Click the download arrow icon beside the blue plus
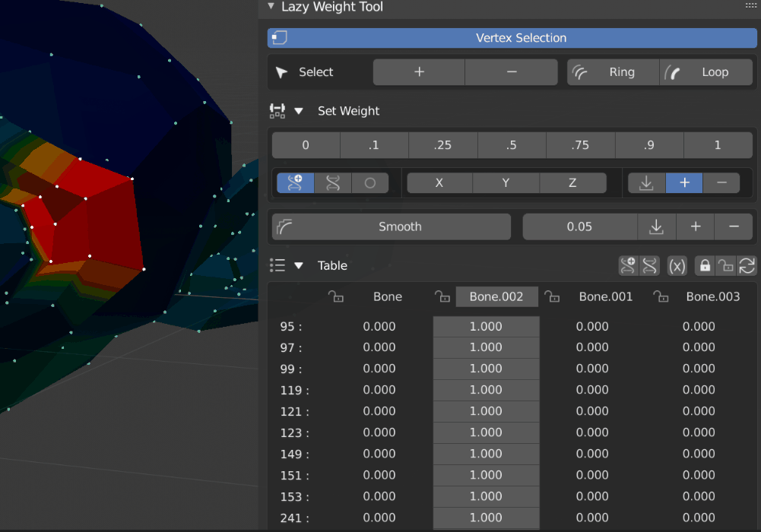The image size is (761, 532). 647,182
